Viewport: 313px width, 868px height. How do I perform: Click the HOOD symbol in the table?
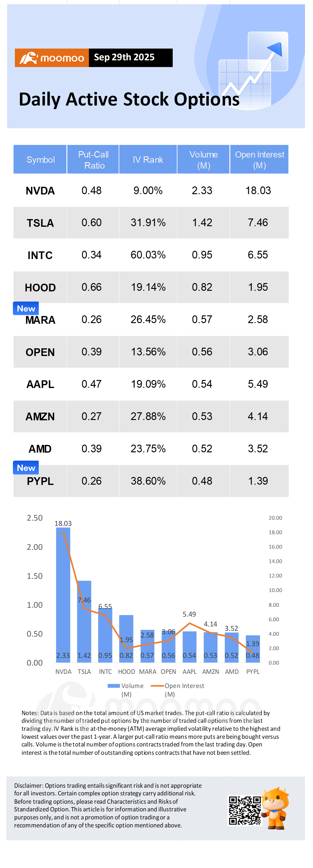[x=40, y=287]
